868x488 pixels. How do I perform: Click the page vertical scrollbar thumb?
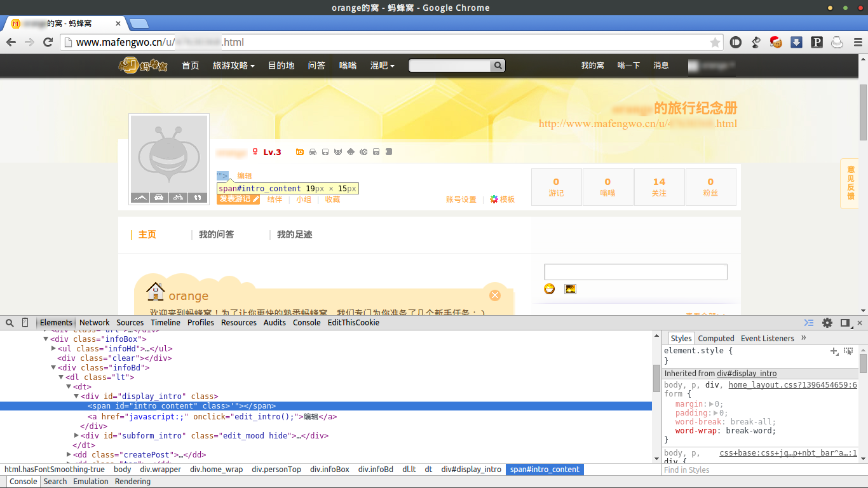(x=863, y=112)
